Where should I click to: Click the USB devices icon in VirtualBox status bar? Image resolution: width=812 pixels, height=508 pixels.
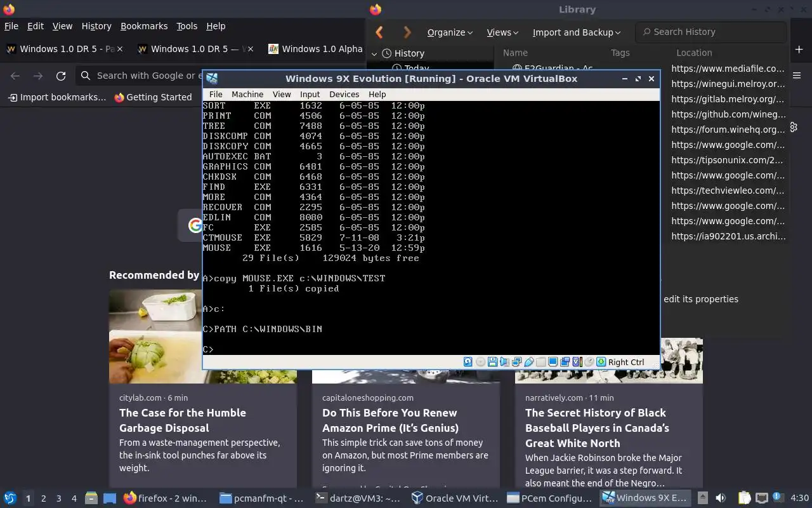tap(528, 362)
